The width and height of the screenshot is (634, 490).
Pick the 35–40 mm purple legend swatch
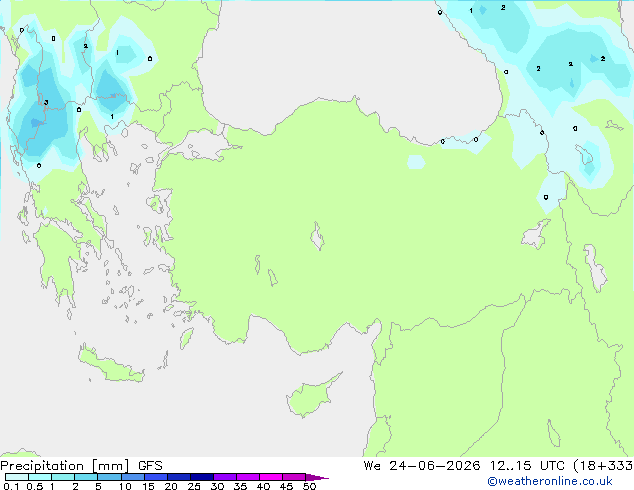[248, 477]
